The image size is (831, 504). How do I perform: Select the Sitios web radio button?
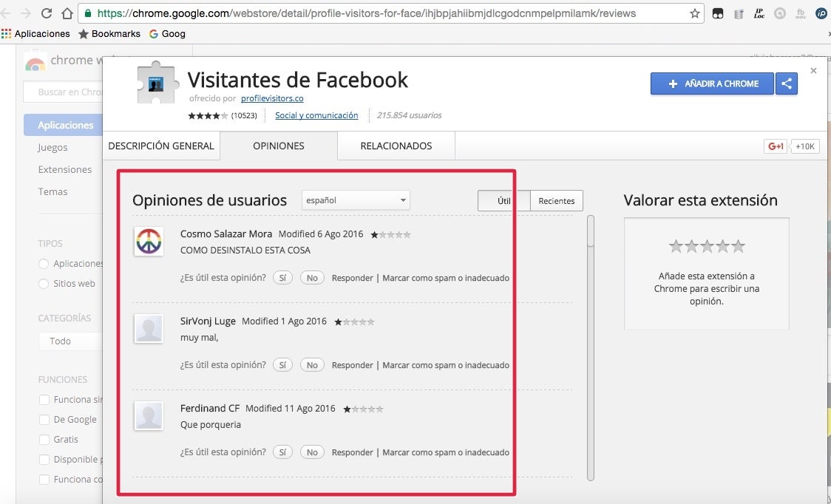pos(44,284)
